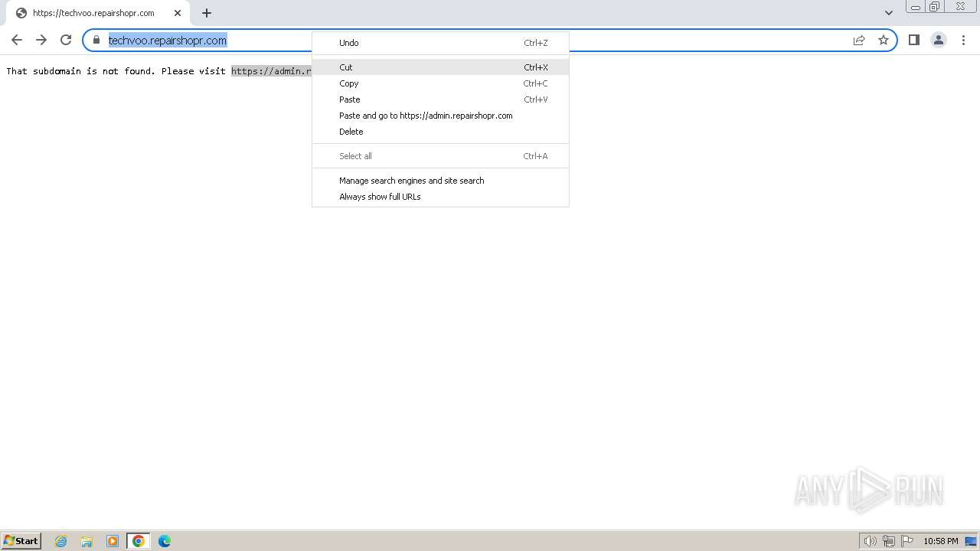Screen dimensions: 980x551
Task: Choose Copy from the context menu
Action: (440, 83)
